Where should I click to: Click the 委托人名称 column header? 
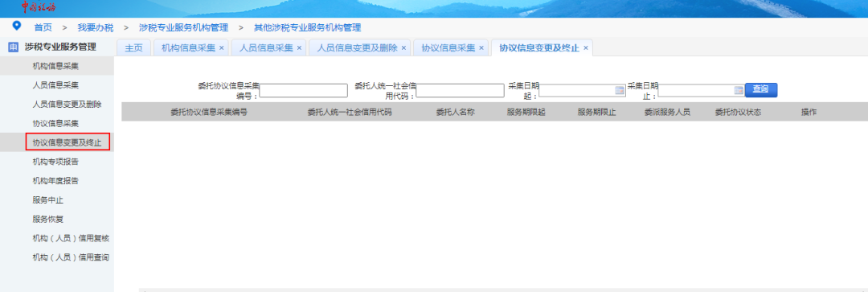click(x=455, y=112)
